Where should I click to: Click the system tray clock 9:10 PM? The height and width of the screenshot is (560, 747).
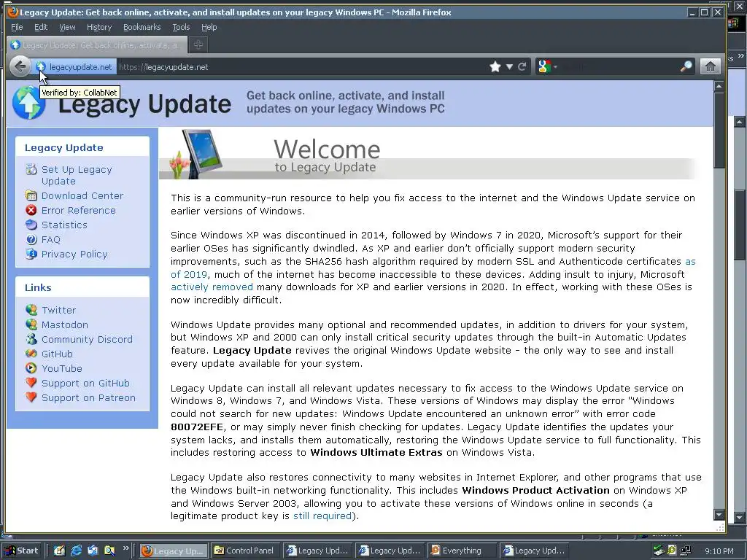tap(719, 551)
